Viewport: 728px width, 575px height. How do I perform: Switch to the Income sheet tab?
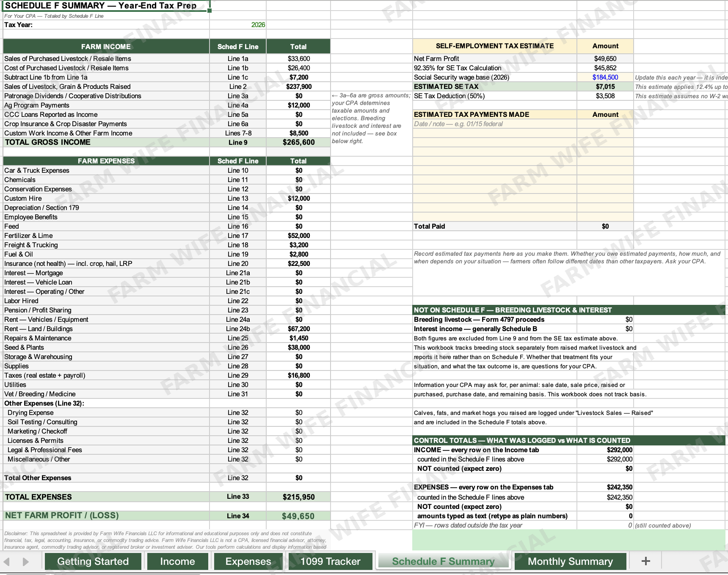[177, 561]
